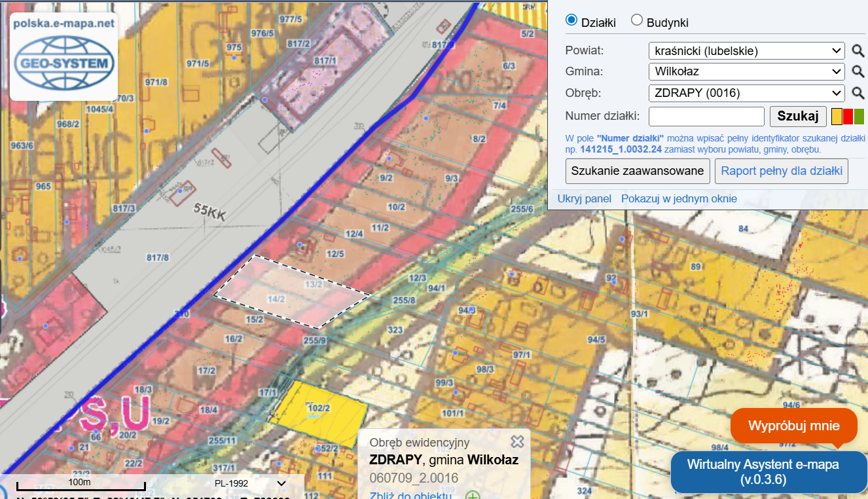This screenshot has width=868, height=499.
Task: Pick the red highlight color swatch
Action: point(848,117)
